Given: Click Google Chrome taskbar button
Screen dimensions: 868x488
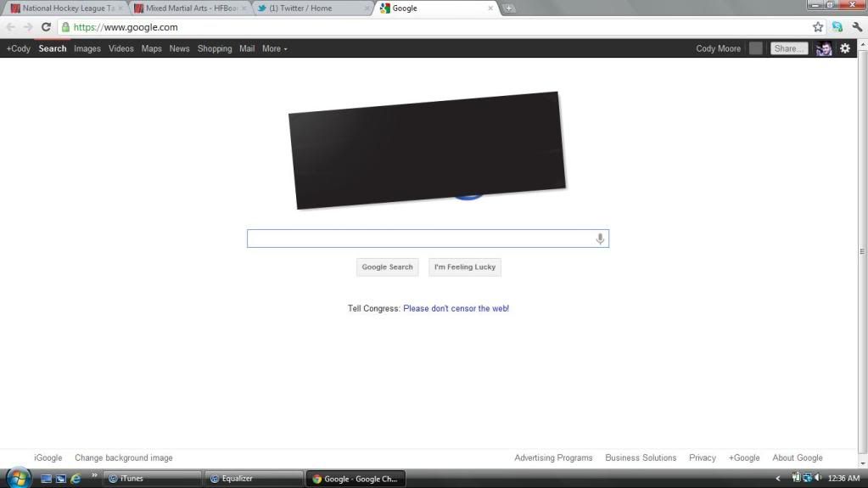Looking at the screenshot, I should [356, 479].
